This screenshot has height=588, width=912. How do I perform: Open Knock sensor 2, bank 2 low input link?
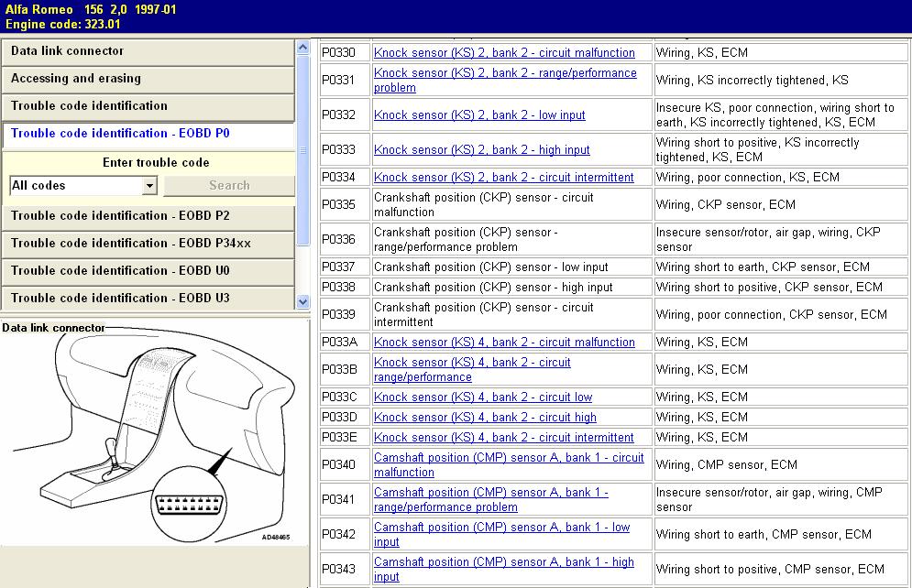tap(479, 115)
